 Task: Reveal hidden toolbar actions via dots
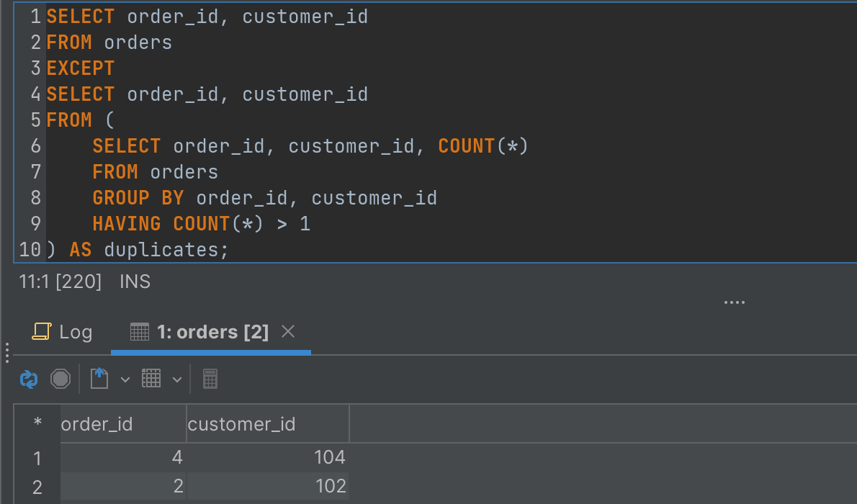[734, 302]
